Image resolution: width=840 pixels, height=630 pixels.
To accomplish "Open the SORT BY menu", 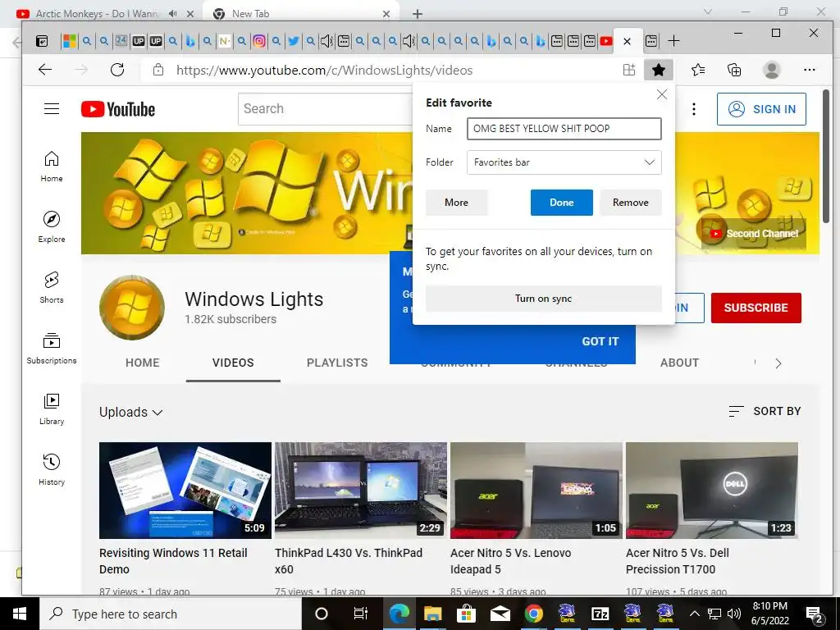I will coord(765,411).
